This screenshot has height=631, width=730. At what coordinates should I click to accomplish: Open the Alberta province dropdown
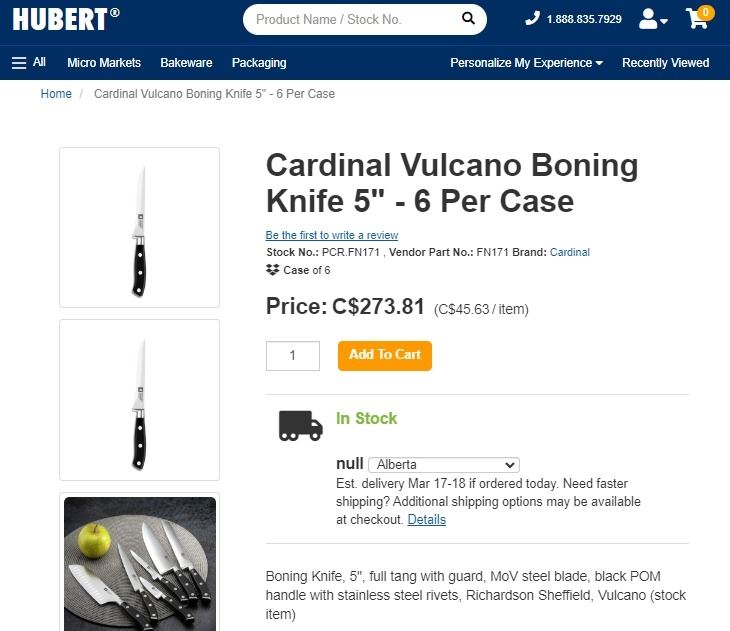(444, 465)
